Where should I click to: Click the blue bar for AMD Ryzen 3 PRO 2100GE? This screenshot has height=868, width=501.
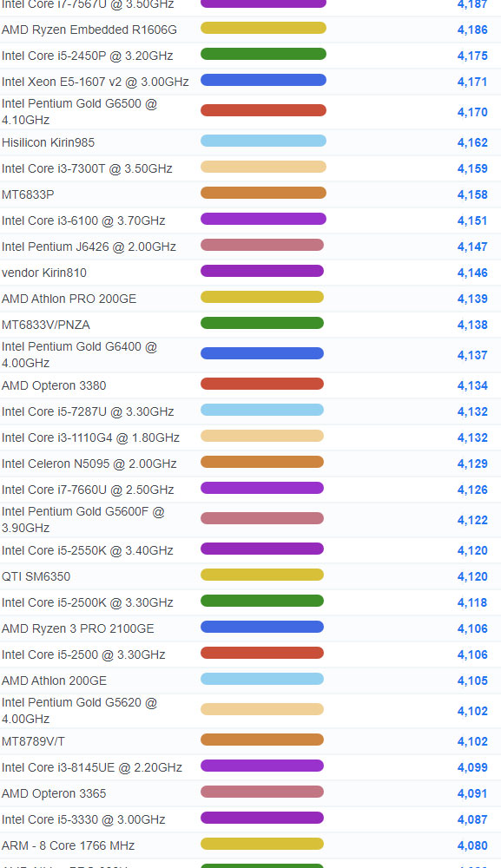click(262, 628)
